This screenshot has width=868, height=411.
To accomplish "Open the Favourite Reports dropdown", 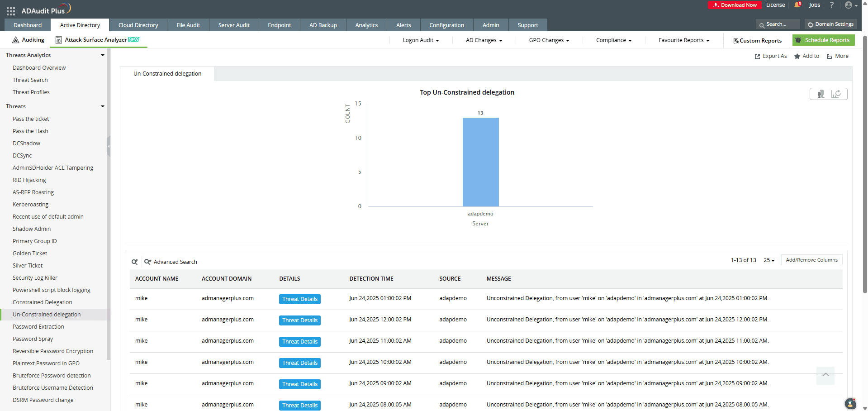I will pos(684,40).
